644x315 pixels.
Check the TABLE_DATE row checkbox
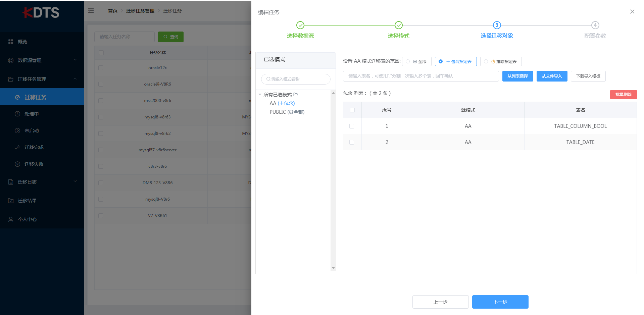(352, 142)
